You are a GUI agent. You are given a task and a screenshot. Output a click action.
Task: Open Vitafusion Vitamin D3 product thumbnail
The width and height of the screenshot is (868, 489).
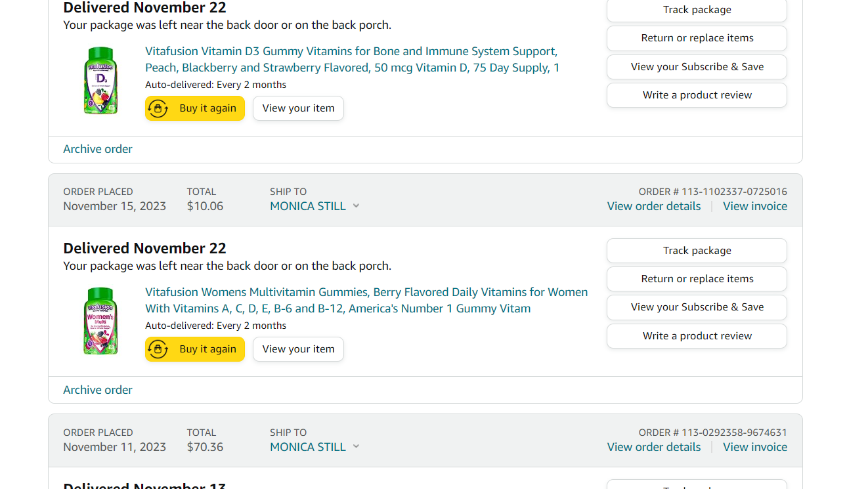coord(100,81)
